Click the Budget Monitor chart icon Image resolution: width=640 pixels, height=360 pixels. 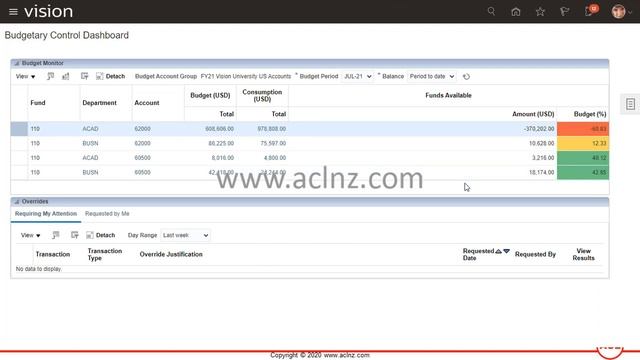65,76
